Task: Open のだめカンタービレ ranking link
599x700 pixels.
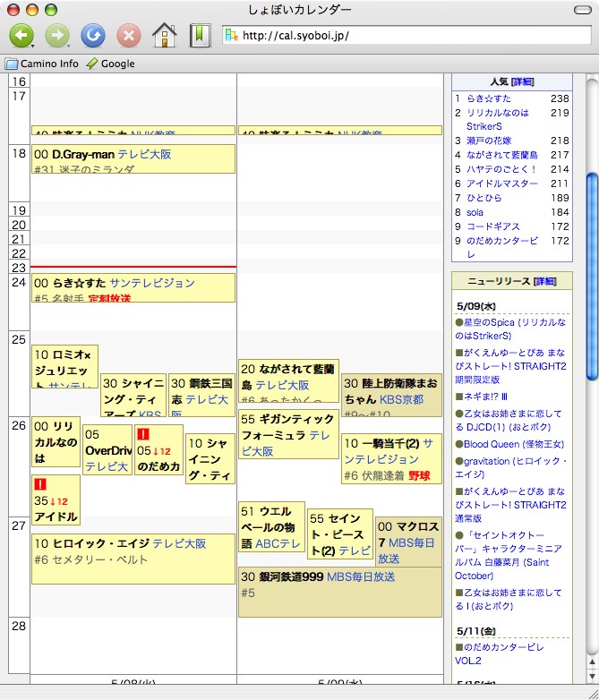Action: coord(502,247)
